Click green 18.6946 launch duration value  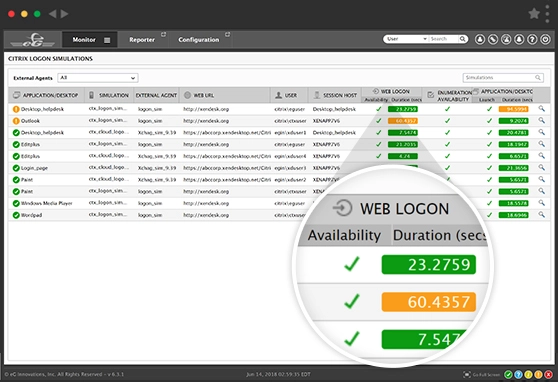pyautogui.click(x=513, y=215)
